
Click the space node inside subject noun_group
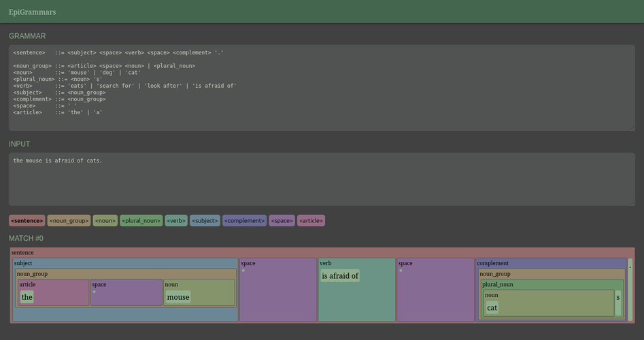coord(126,292)
